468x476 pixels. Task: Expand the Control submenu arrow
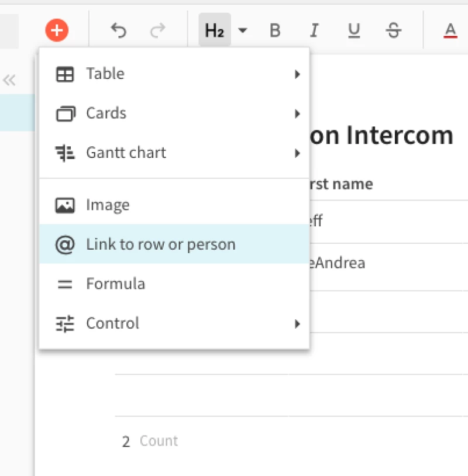[297, 324]
